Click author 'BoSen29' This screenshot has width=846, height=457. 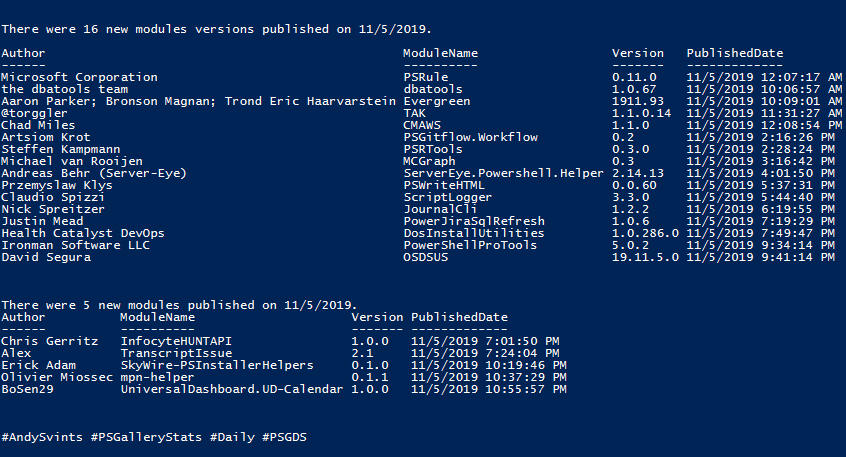28,389
